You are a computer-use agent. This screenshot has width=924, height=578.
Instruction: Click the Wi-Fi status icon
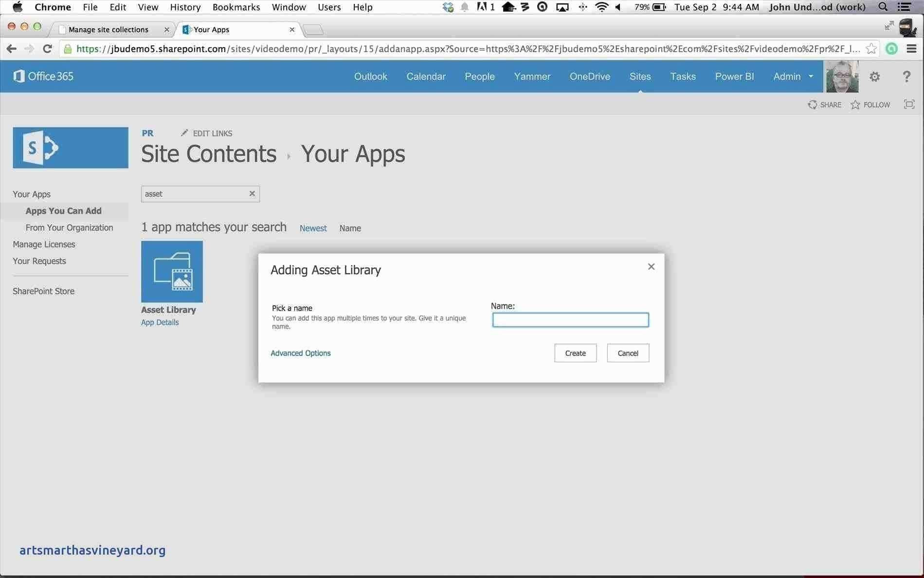coord(602,7)
